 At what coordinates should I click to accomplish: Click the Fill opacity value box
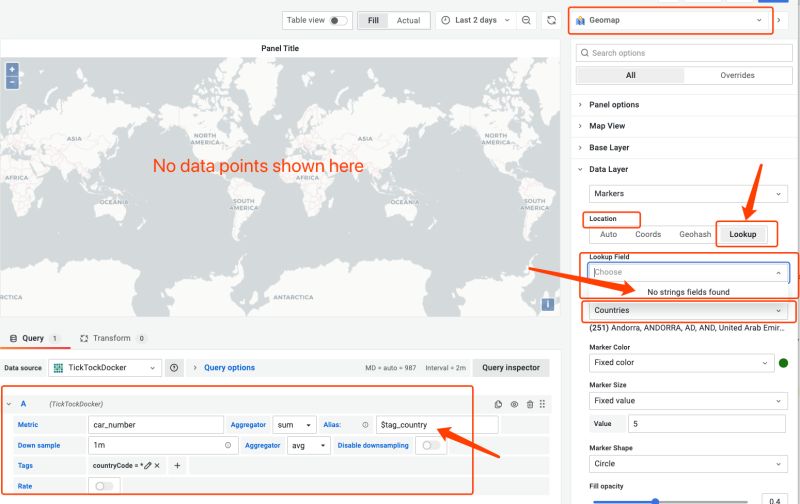point(774,499)
